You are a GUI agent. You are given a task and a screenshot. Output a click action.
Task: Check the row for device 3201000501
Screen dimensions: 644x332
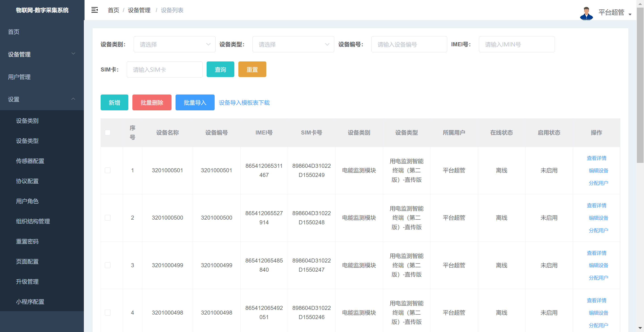pos(108,170)
